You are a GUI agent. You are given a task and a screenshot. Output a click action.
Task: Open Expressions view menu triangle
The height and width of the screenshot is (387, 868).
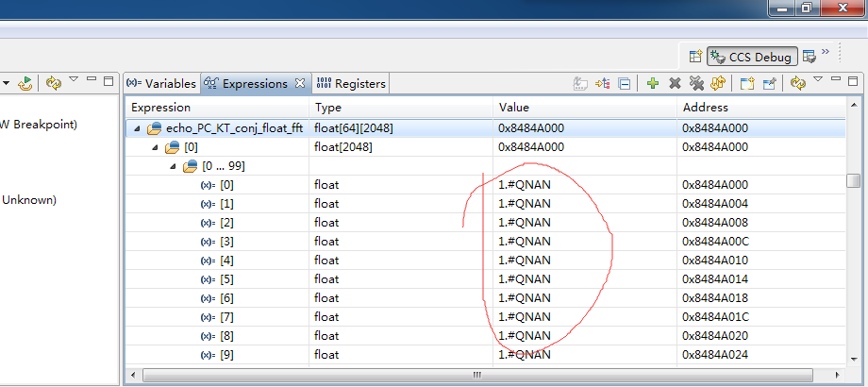tap(818, 79)
